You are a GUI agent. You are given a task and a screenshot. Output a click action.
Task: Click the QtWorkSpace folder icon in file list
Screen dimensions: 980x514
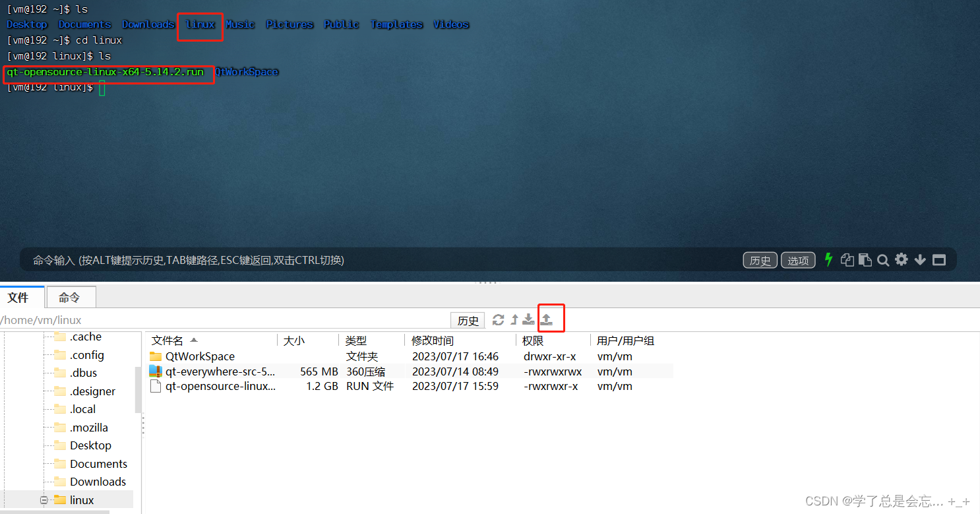coord(156,356)
